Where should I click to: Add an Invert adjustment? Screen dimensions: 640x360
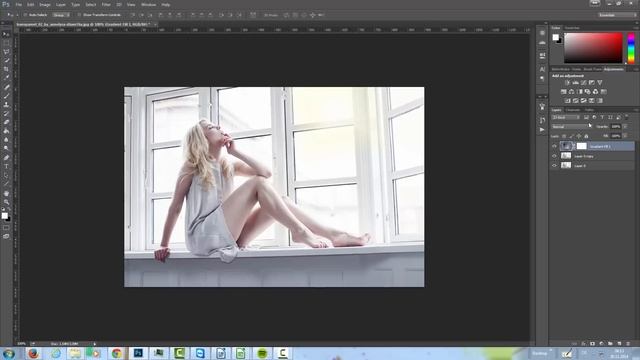(x=567, y=101)
